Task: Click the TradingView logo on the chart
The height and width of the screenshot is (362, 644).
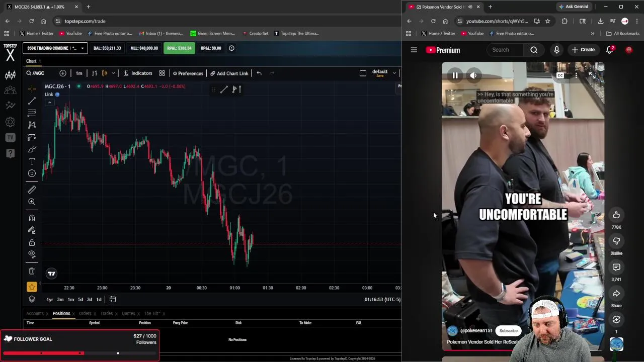Action: [51, 274]
